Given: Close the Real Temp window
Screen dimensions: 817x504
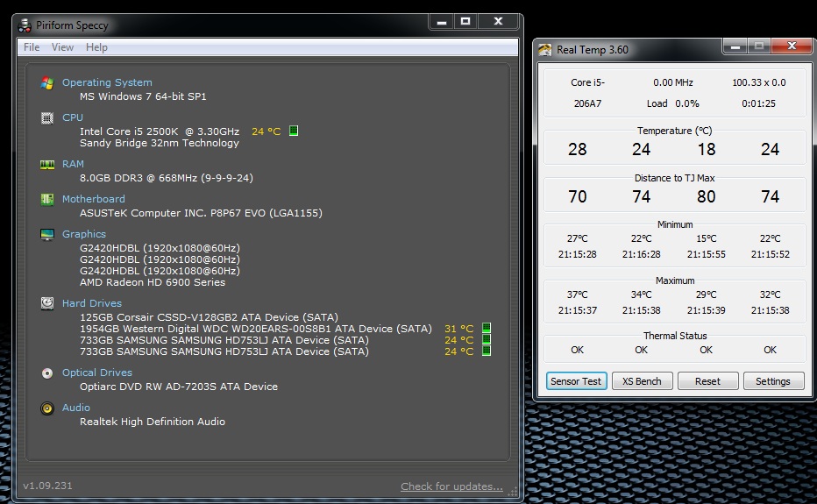Looking at the screenshot, I should [x=792, y=46].
